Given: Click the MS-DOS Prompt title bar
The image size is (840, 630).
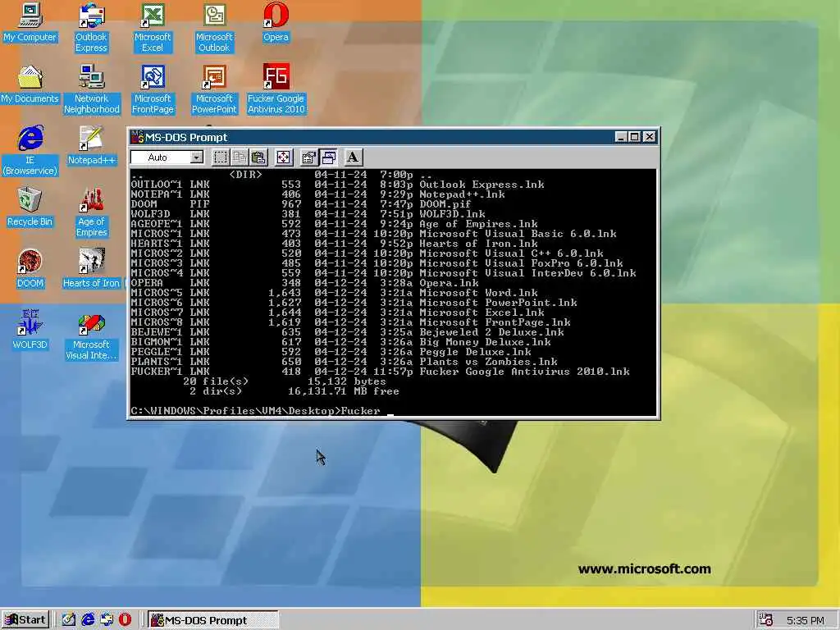Looking at the screenshot, I should click(394, 137).
